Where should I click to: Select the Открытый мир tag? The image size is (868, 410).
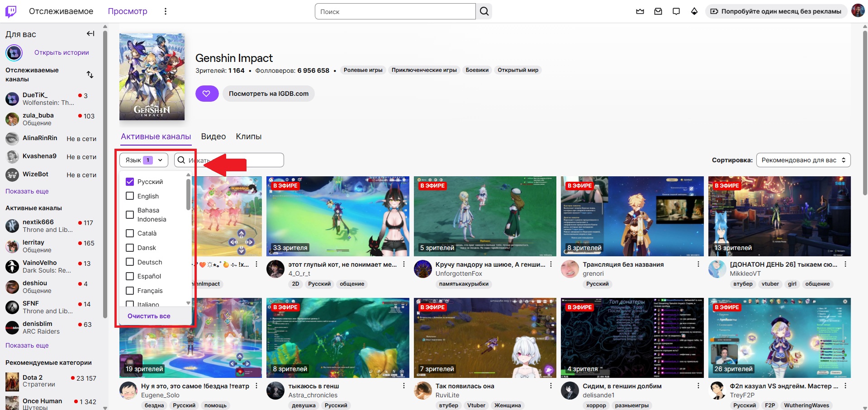(x=518, y=70)
